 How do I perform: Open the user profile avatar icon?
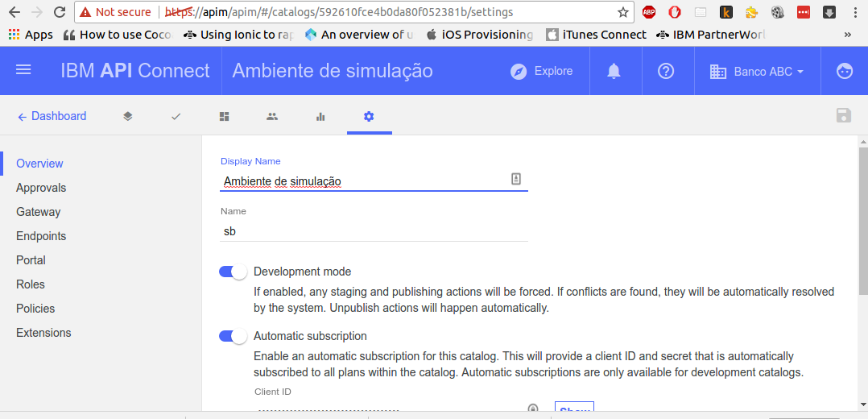[x=844, y=71]
